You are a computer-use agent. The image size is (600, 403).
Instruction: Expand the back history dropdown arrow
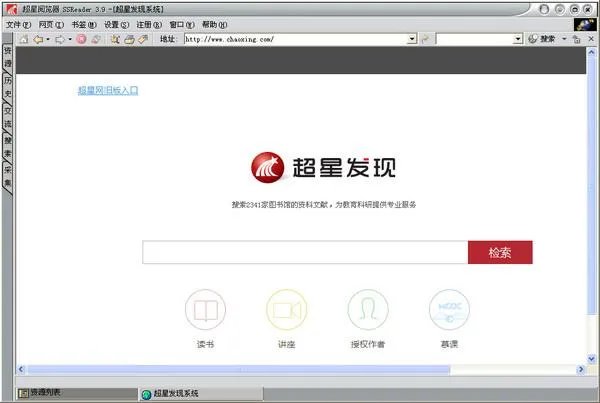[x=48, y=39]
